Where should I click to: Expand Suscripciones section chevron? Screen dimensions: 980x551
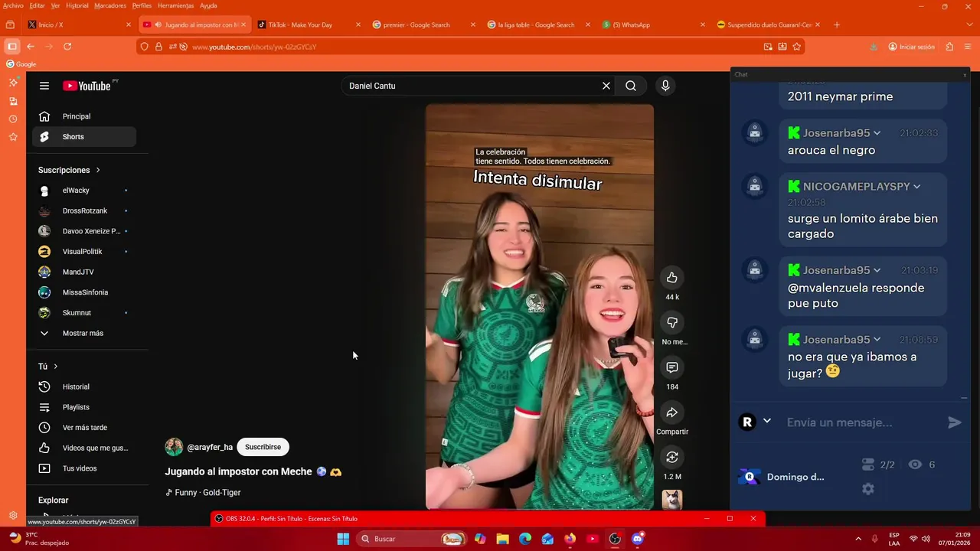[x=98, y=170]
